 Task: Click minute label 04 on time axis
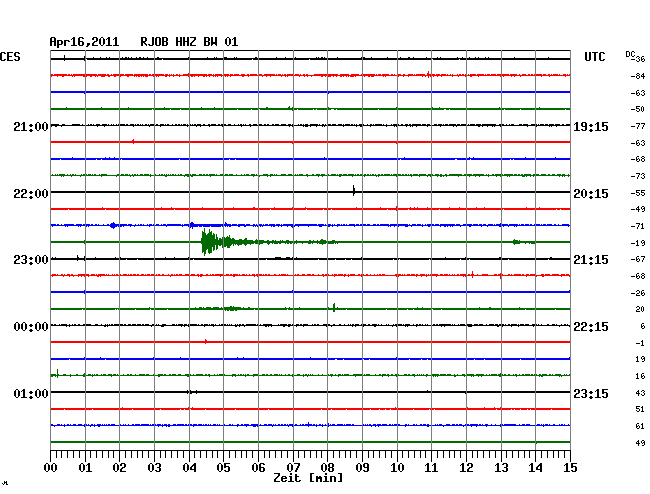click(x=189, y=468)
